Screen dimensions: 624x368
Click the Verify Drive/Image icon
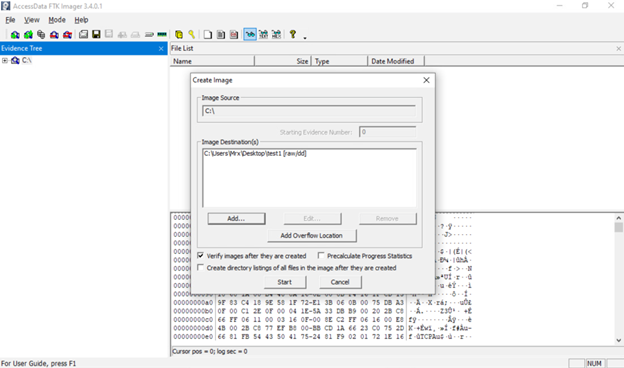point(149,35)
